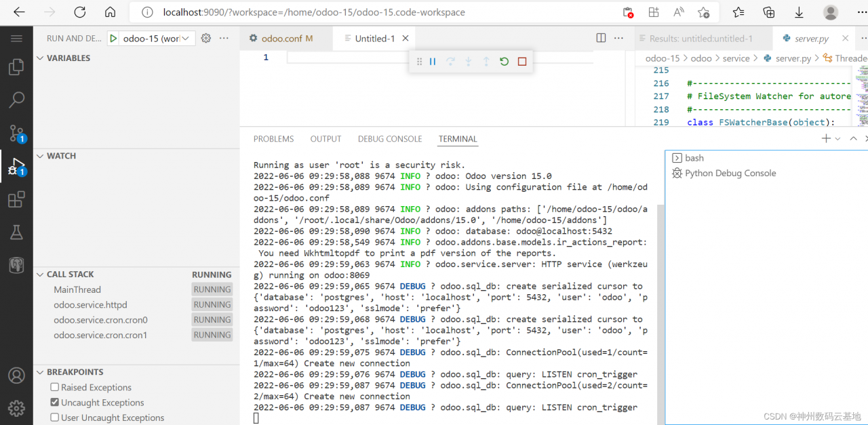The image size is (868, 425).
Task: Open the OUTPUT panel tab
Action: [325, 139]
